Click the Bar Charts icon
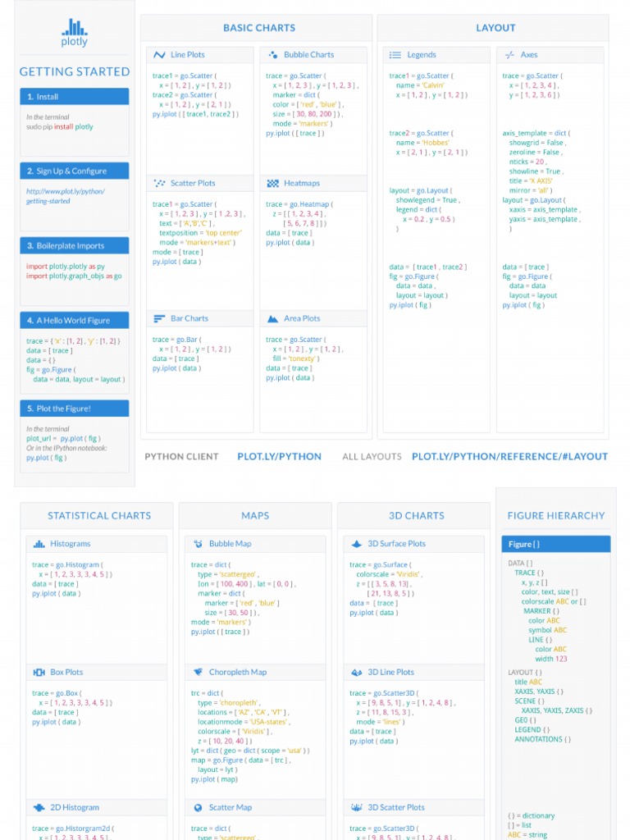 (159, 319)
